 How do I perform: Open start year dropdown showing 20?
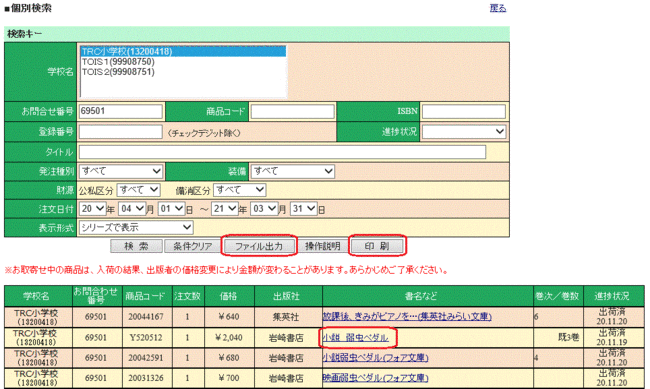(92, 209)
